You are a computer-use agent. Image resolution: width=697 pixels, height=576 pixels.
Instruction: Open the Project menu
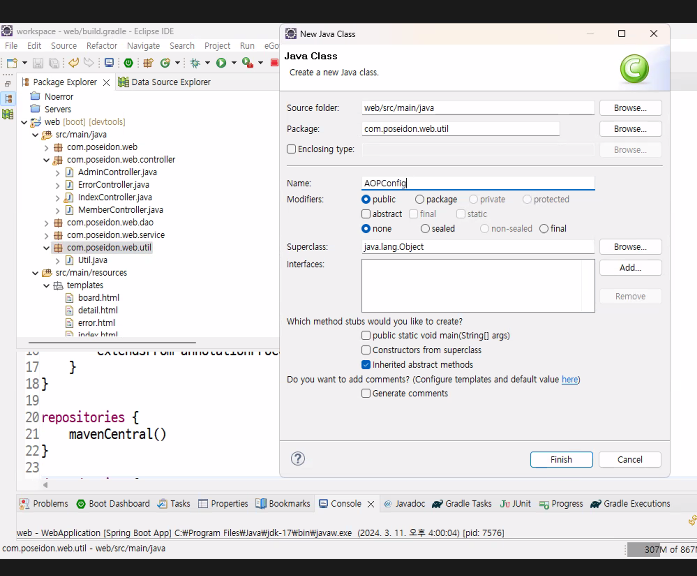217,46
